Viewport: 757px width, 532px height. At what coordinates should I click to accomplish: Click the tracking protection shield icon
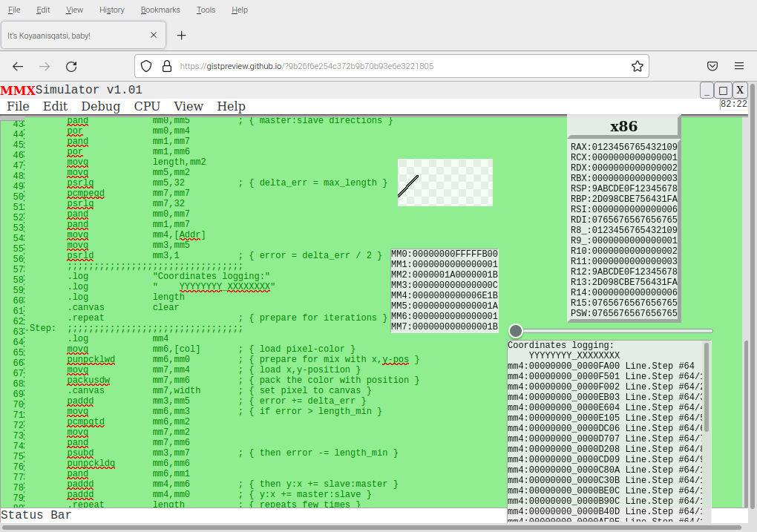click(x=146, y=66)
